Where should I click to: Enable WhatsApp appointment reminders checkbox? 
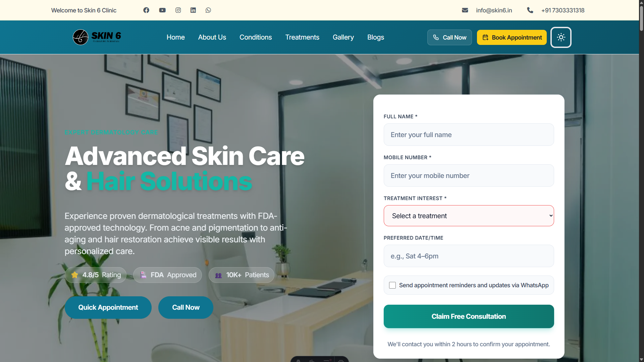[392, 285]
